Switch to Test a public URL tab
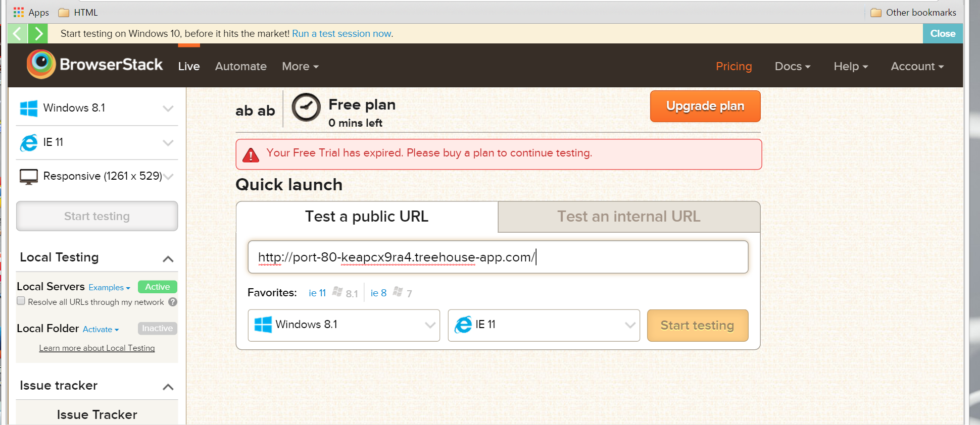 tap(367, 217)
